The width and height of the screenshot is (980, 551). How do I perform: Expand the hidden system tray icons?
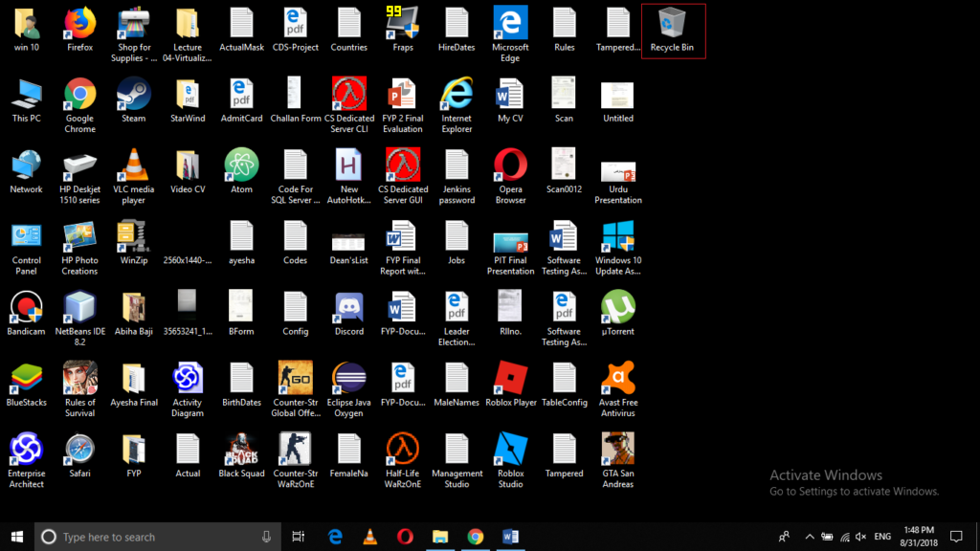coord(810,537)
